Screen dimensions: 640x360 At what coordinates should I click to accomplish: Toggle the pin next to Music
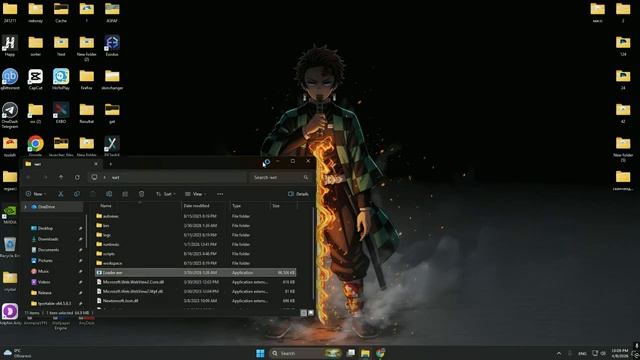(x=80, y=271)
